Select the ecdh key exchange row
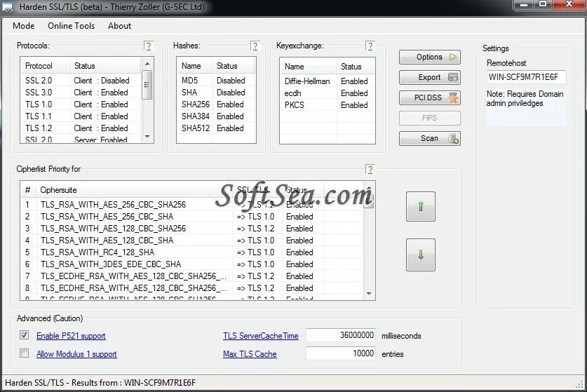587x392 pixels. click(328, 93)
